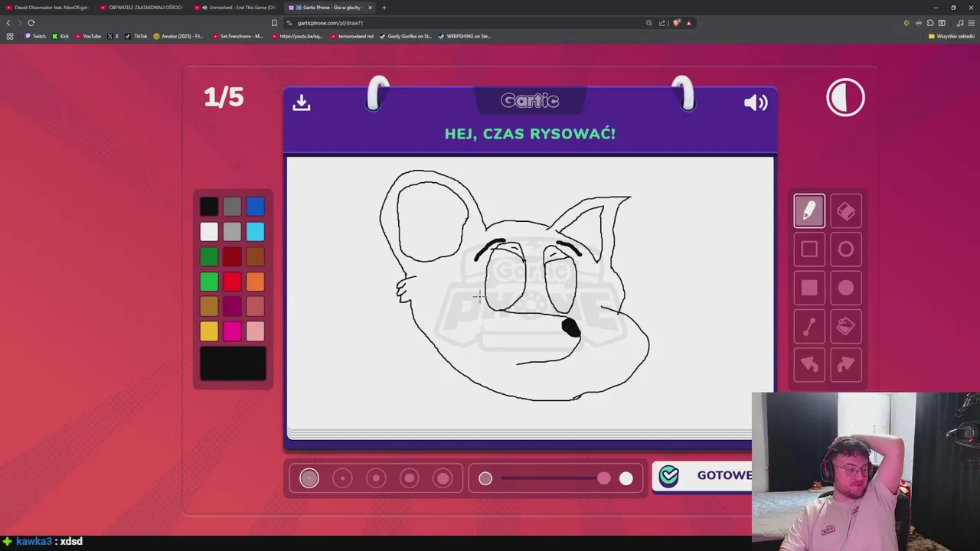Select the Pencil drawing tool
The width and height of the screenshot is (980, 551).
tap(809, 211)
